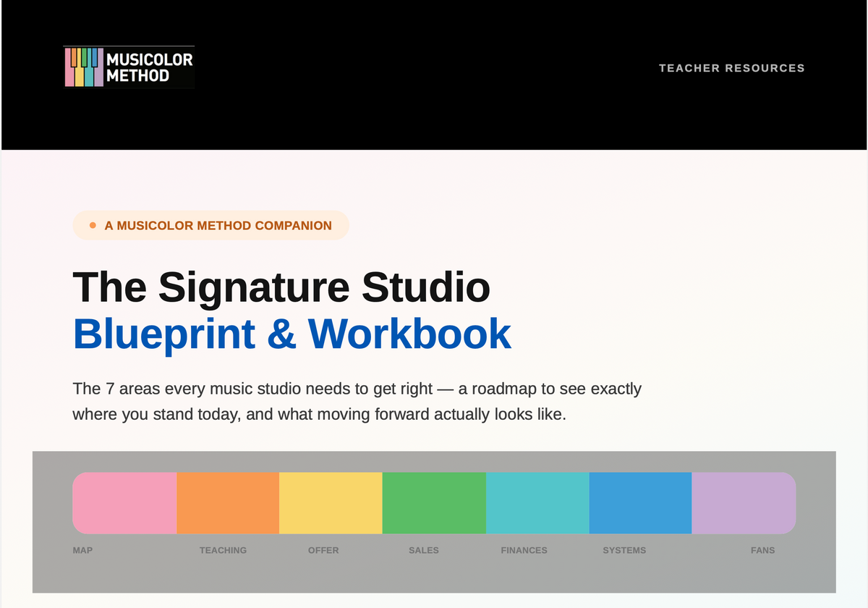868x608 pixels.
Task: Select the blue SYSTEMS segment
Action: 641,503
